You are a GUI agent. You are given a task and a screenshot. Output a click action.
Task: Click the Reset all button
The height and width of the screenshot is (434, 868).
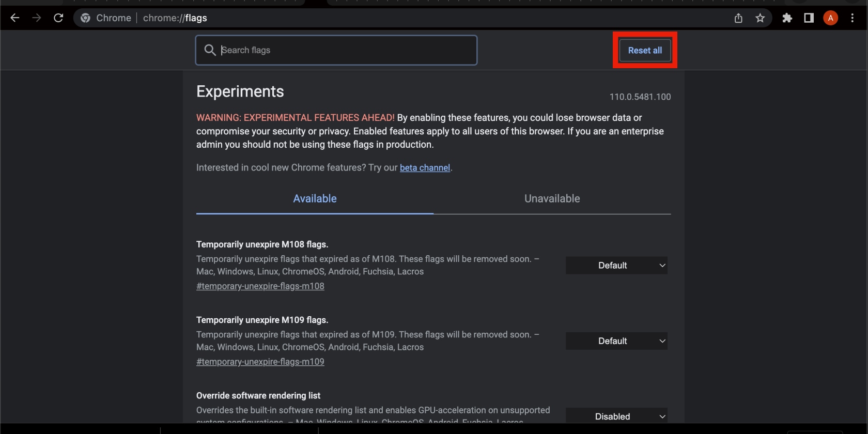click(x=645, y=50)
